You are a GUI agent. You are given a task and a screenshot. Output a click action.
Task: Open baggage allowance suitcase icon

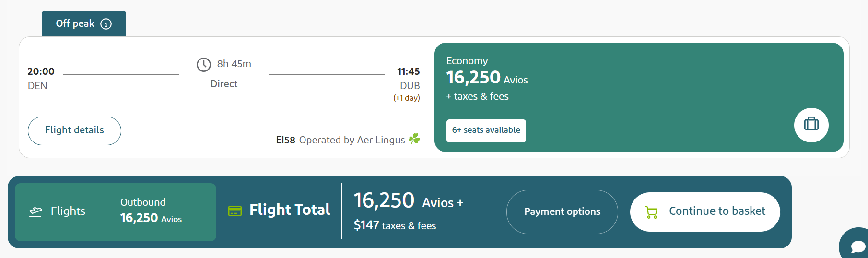(811, 125)
